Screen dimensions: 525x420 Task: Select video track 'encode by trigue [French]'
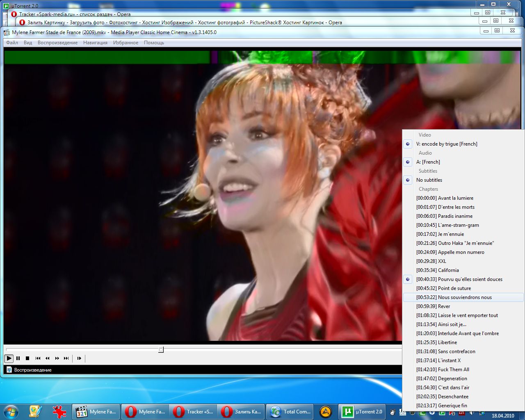pyautogui.click(x=463, y=144)
